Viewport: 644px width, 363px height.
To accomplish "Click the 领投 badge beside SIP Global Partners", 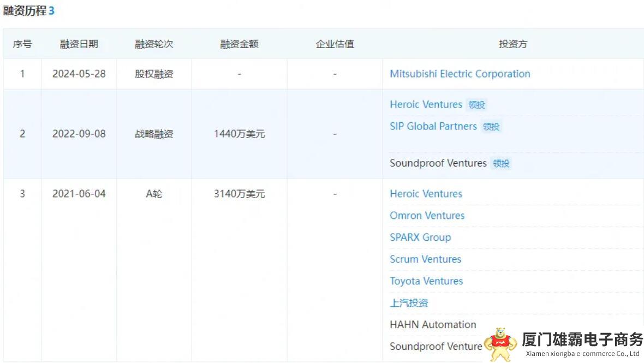I will [x=491, y=127].
